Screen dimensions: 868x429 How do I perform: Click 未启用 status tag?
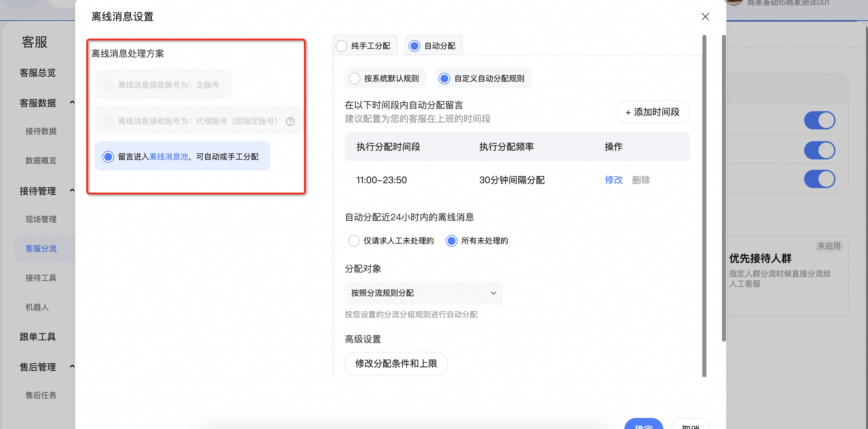[x=829, y=246]
